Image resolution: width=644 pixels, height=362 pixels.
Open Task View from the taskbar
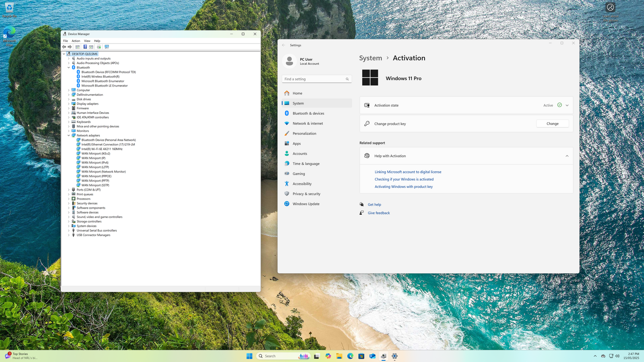point(317,356)
